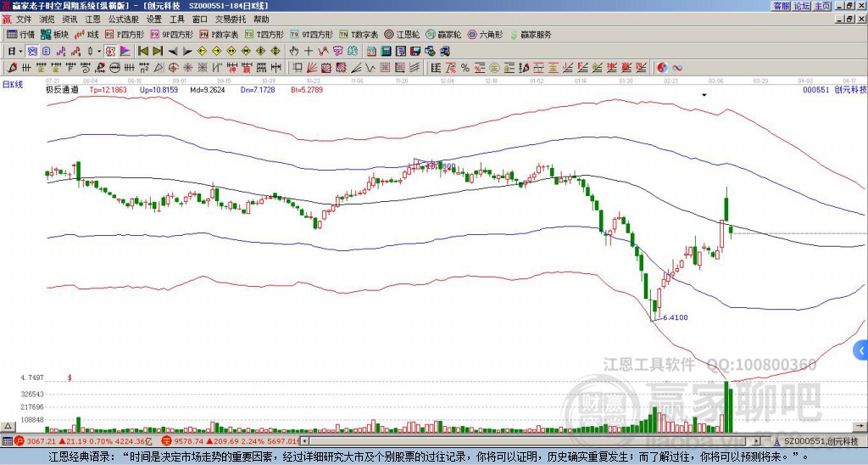Open the 资讯 menu
Viewport: 868px width, 465px height.
tap(70, 20)
